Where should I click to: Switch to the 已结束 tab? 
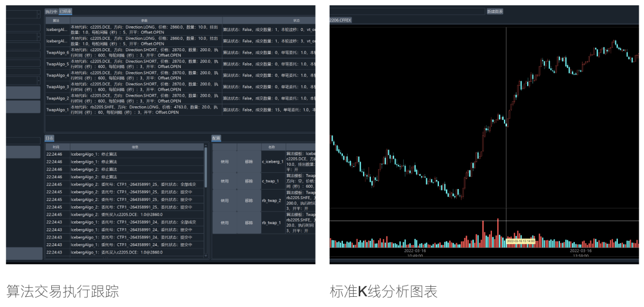point(66,12)
